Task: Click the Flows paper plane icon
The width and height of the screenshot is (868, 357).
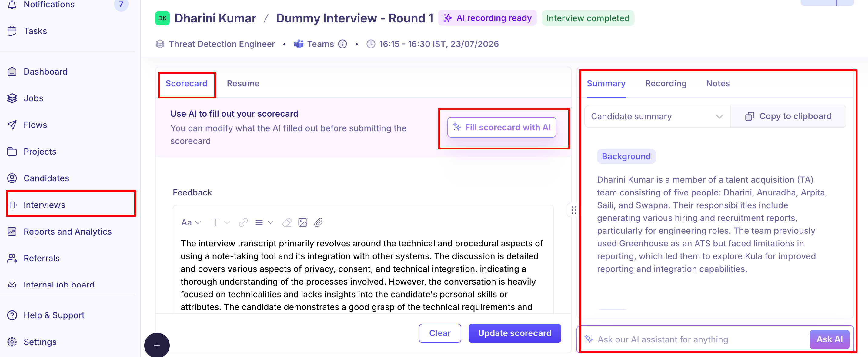Action: [x=12, y=125]
